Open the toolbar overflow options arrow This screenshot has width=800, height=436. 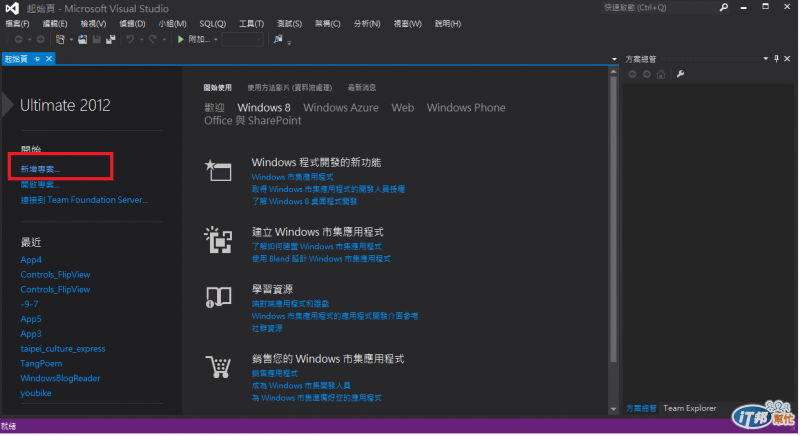click(x=289, y=42)
